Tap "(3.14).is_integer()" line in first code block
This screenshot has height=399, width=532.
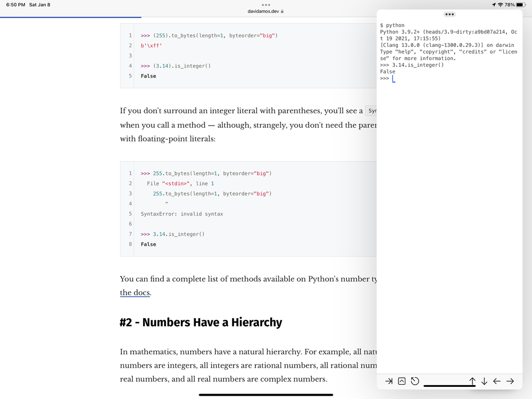(x=176, y=66)
